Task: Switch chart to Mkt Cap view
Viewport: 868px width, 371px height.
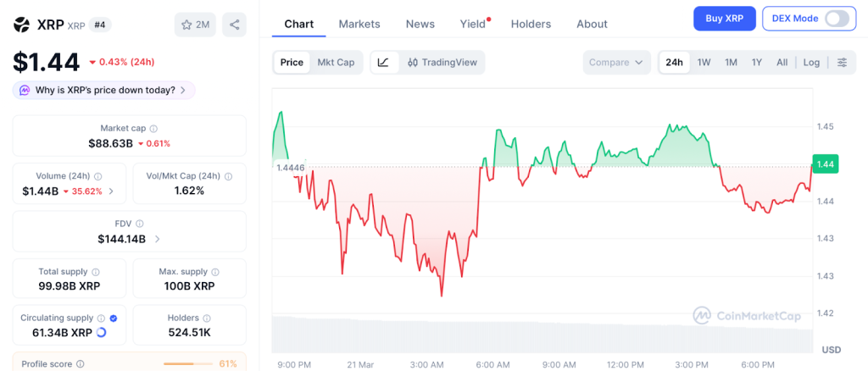Action: (336, 62)
